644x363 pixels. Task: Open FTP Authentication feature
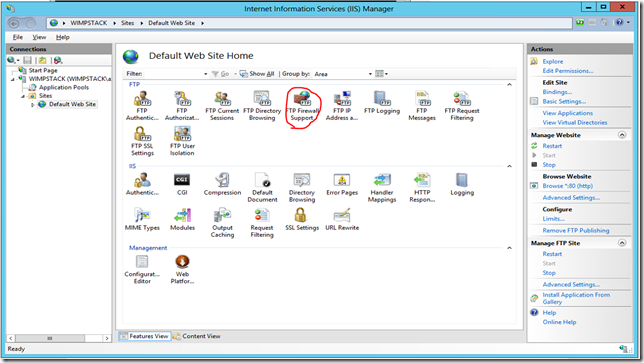pos(142,106)
